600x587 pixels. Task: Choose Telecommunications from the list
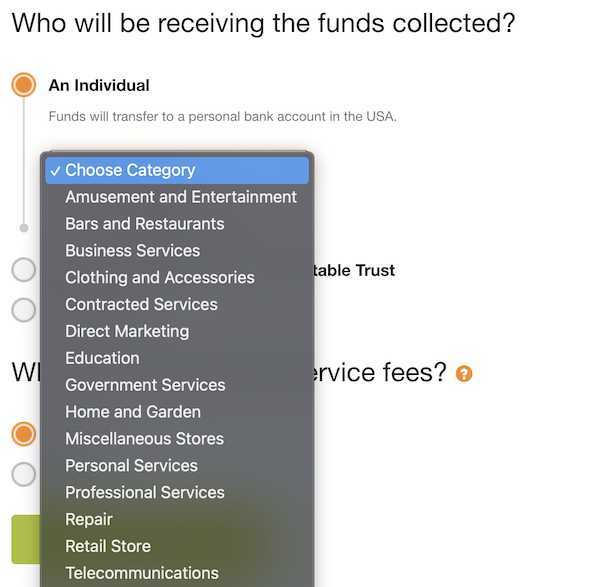coord(177,573)
